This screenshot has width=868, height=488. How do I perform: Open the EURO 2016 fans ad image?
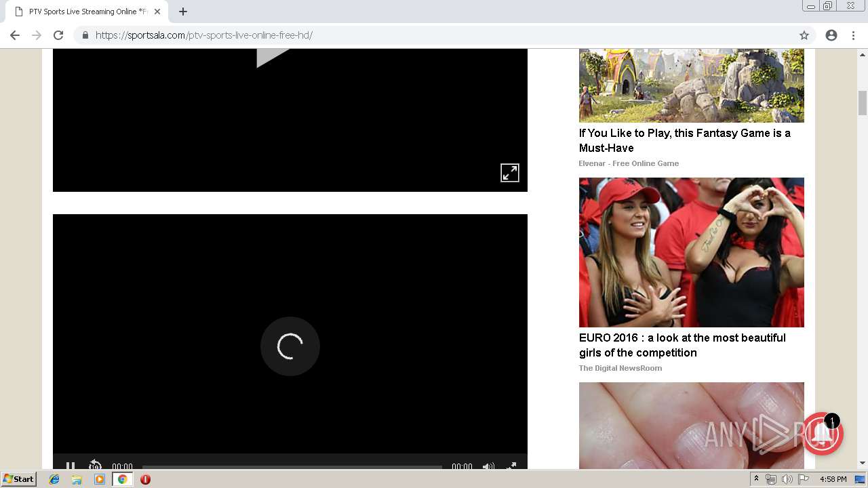[692, 252]
